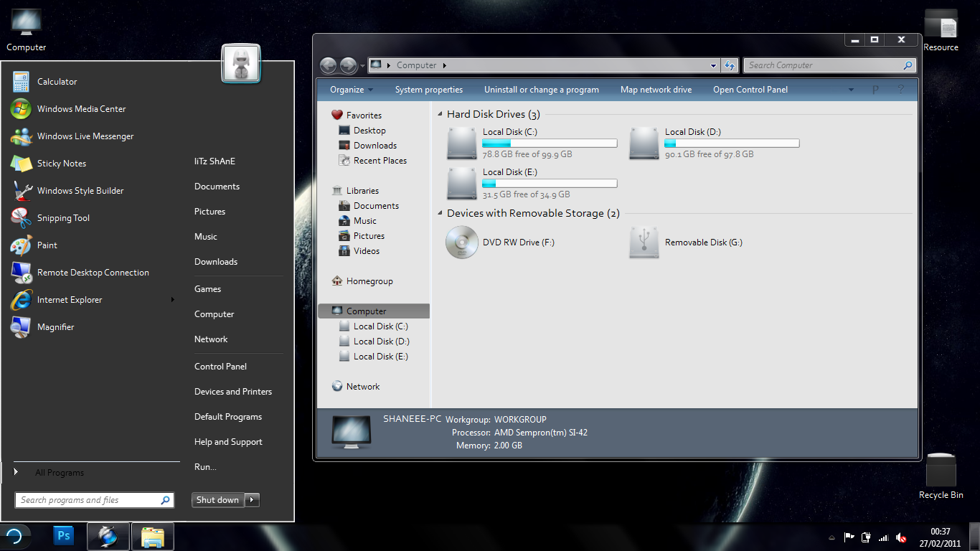Open Photoshop from the taskbar
The image size is (980, 551).
[x=64, y=536]
